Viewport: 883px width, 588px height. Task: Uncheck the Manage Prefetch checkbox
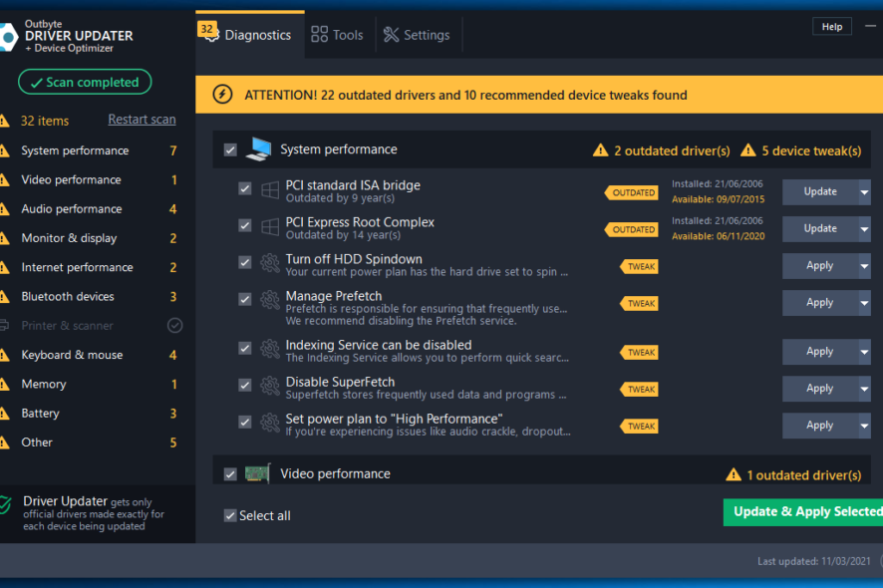[245, 300]
